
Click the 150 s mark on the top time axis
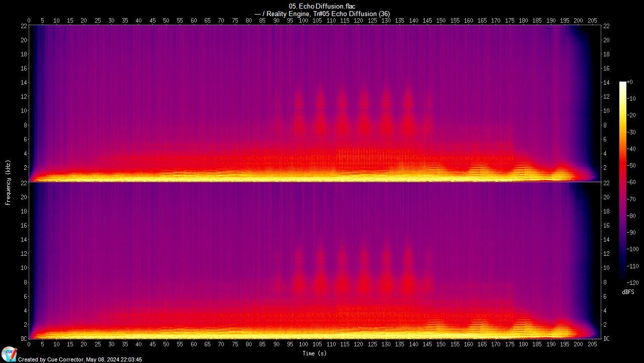coord(441,21)
